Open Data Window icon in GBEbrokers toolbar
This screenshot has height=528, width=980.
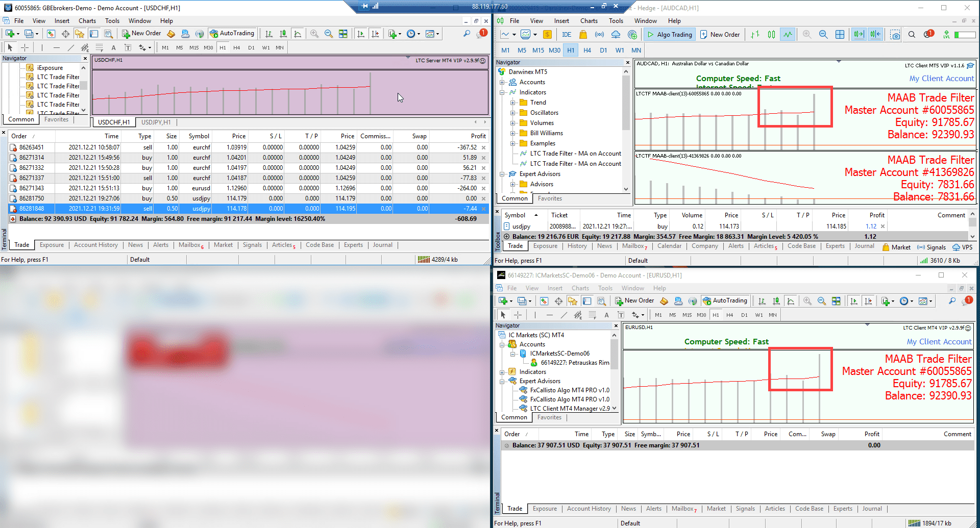click(65, 34)
